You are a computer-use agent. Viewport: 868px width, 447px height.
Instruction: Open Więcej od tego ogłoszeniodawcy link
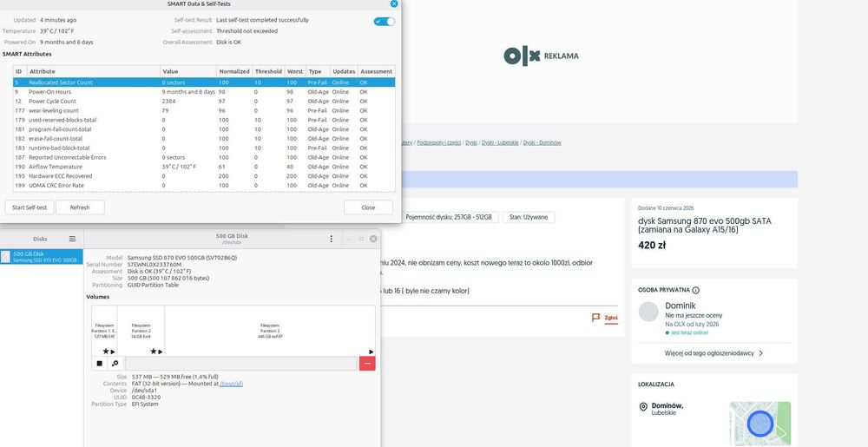tap(709, 353)
